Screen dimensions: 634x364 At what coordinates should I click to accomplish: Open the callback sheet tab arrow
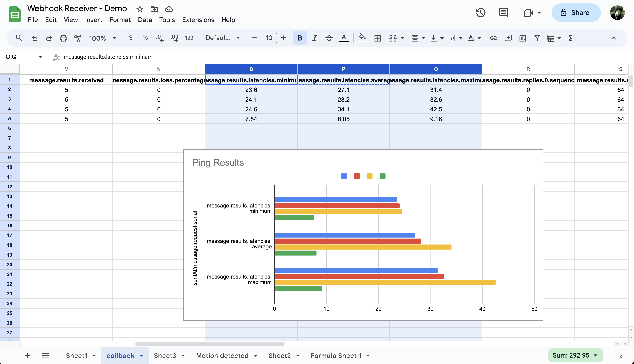pyautogui.click(x=141, y=356)
